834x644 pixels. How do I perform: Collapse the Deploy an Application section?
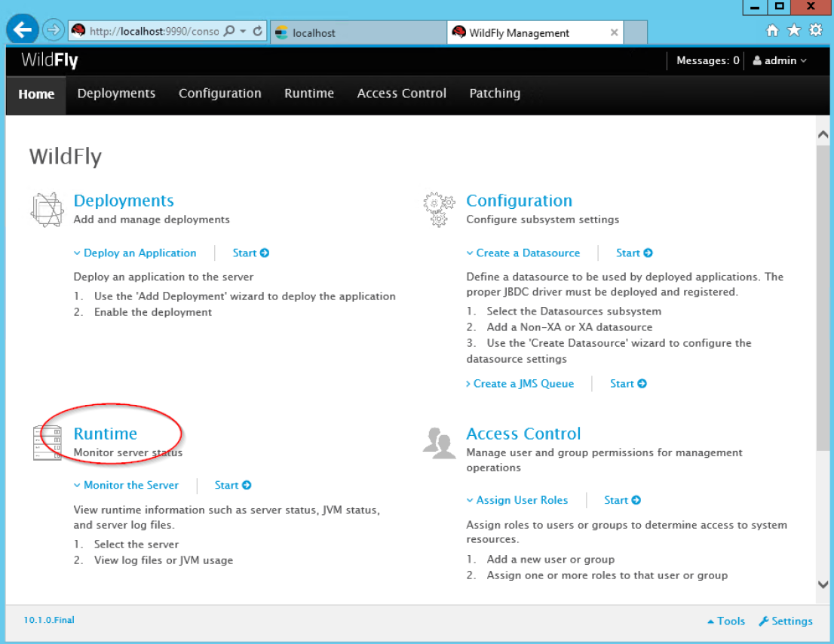click(x=135, y=253)
